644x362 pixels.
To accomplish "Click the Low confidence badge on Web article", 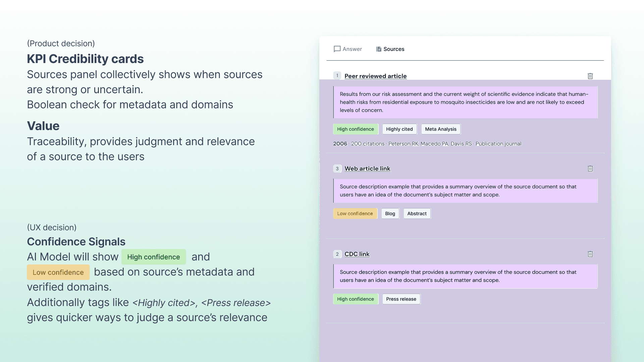I will pyautogui.click(x=355, y=214).
